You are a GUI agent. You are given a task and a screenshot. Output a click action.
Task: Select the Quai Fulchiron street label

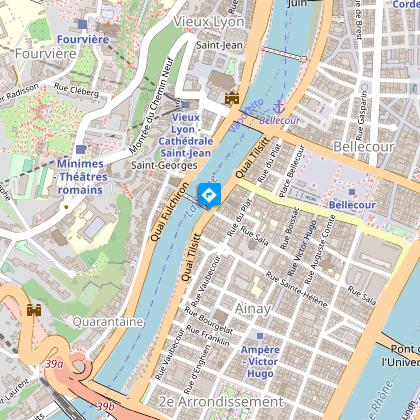169,212
